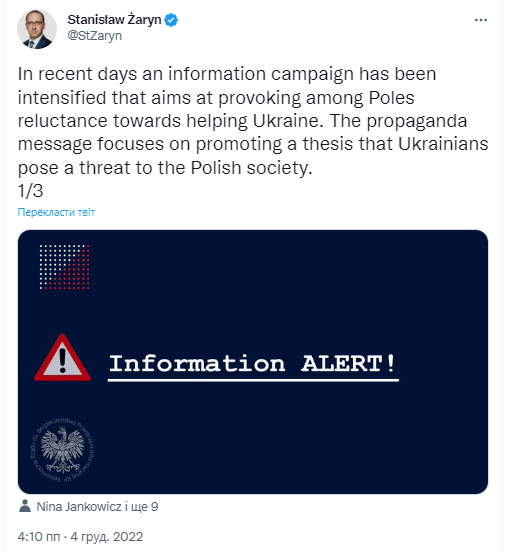
Task: Open the @StZaryn handle link
Action: coord(94,36)
